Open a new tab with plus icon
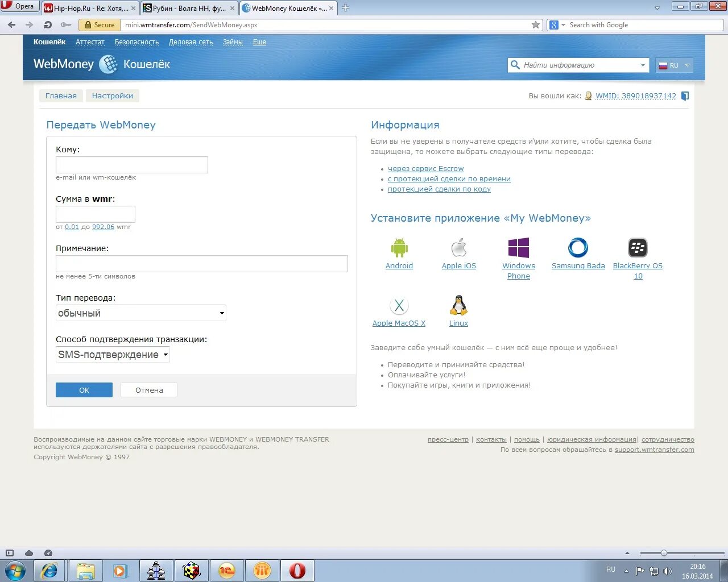The height and width of the screenshot is (582, 728). (345, 8)
